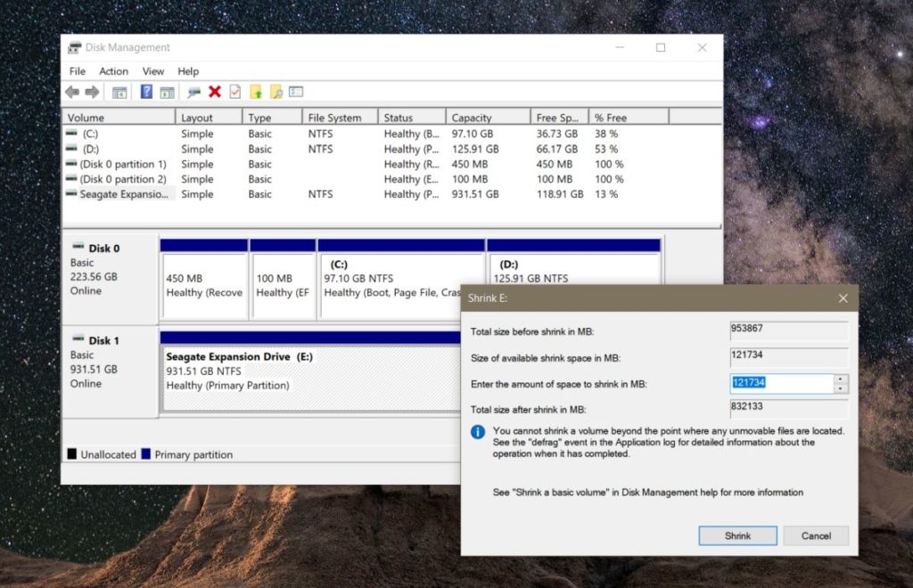Toggle the Show/Hide Console Tree icon
913x588 pixels.
pyautogui.click(x=121, y=92)
